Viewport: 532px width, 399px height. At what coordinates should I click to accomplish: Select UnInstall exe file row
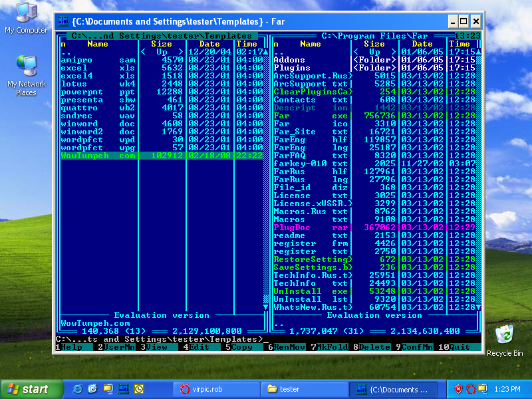(x=374, y=291)
